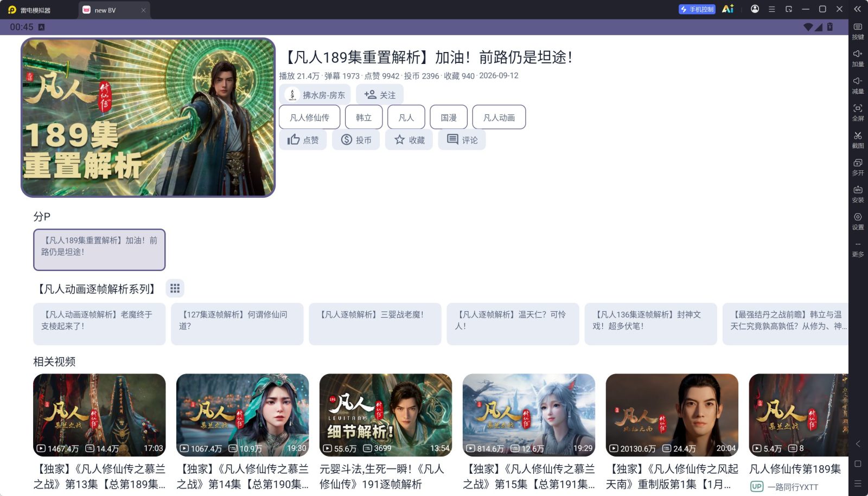Screen dimensions: 868x496
Task: Open related thumbnail 风起天南 重制版第1集
Action: coord(672,415)
